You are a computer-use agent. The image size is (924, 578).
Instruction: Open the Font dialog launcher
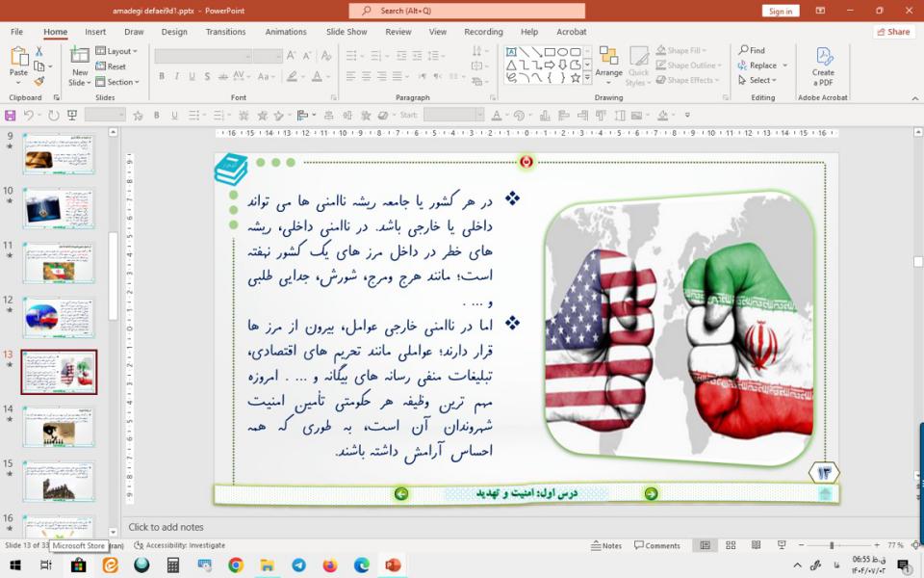(x=334, y=97)
